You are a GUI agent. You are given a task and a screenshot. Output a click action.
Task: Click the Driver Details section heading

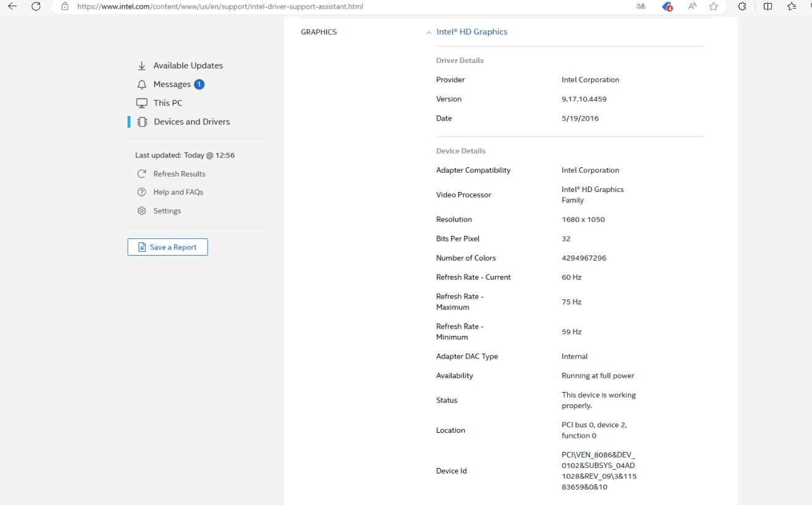459,61
